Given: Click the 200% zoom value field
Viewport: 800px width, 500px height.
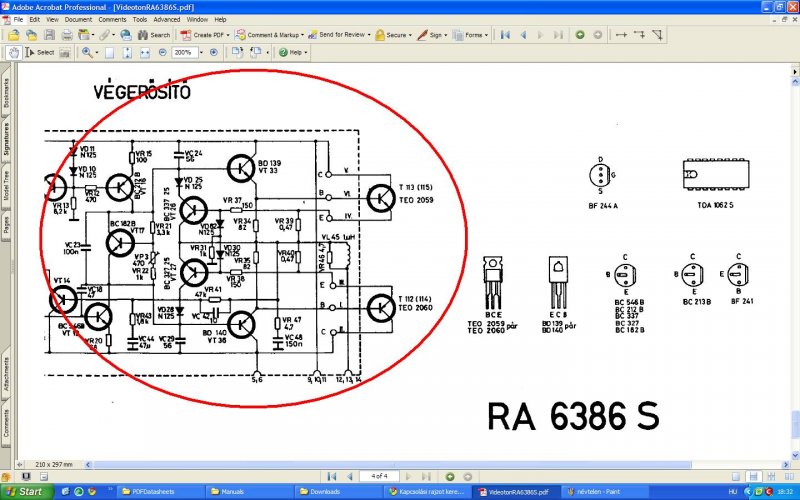Looking at the screenshot, I should tap(184, 52).
